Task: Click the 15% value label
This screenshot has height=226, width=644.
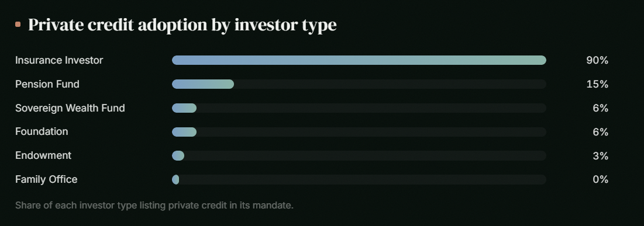Action: (597, 84)
